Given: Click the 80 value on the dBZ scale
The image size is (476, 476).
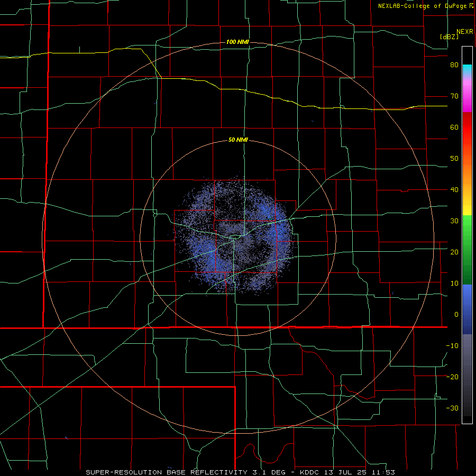Looking at the screenshot, I should click(x=454, y=65).
